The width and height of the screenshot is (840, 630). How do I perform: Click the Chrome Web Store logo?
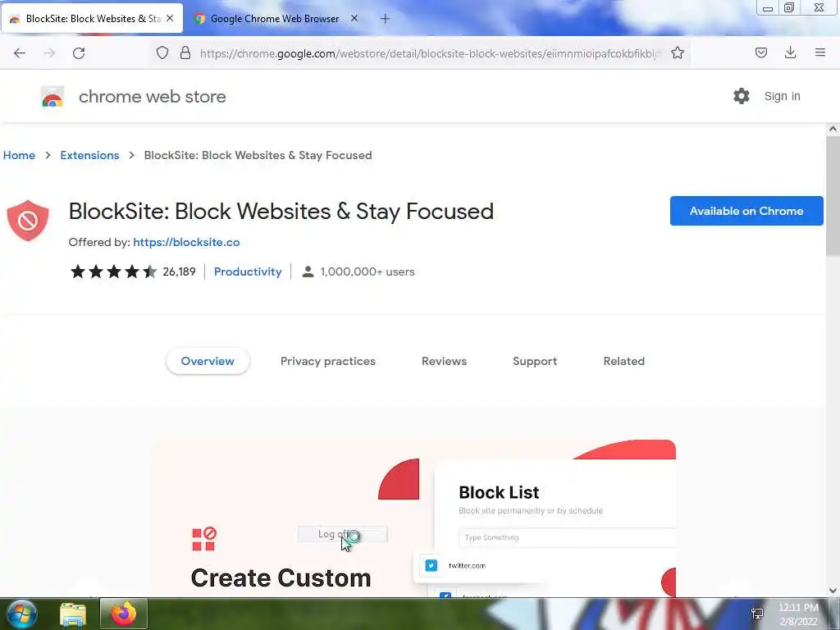52,97
